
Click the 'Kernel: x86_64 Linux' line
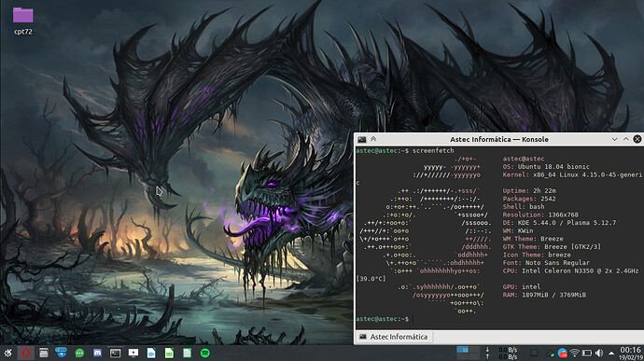(572, 175)
